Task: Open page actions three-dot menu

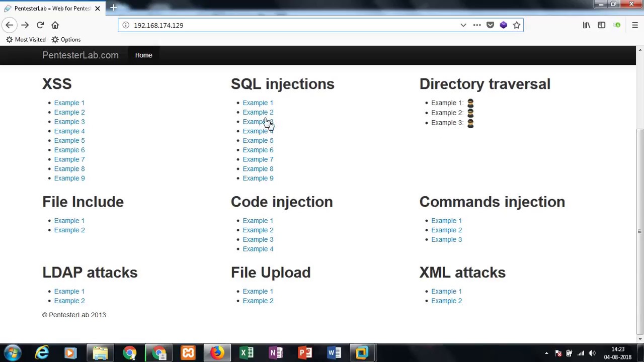Action: [477, 25]
